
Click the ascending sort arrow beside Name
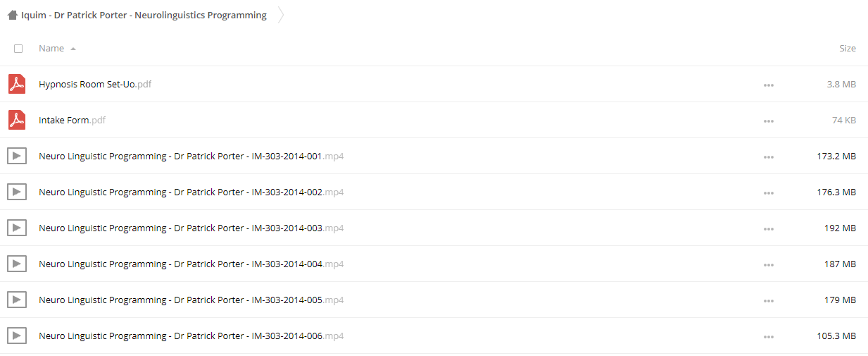click(x=73, y=49)
